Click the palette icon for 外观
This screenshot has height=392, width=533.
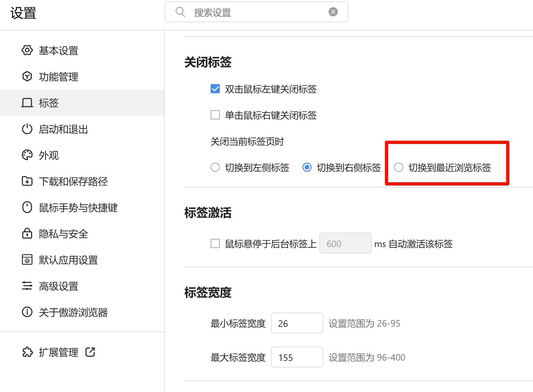(x=27, y=155)
